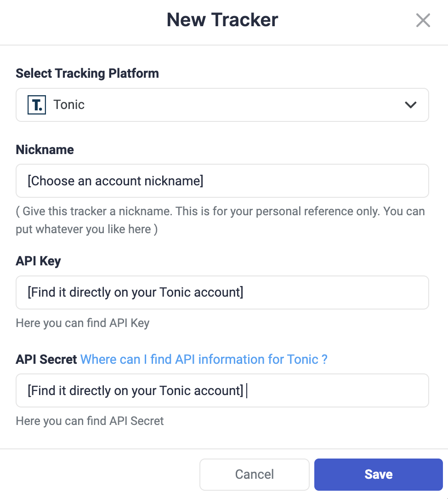Click the Tonic platform logo icon

(x=37, y=104)
